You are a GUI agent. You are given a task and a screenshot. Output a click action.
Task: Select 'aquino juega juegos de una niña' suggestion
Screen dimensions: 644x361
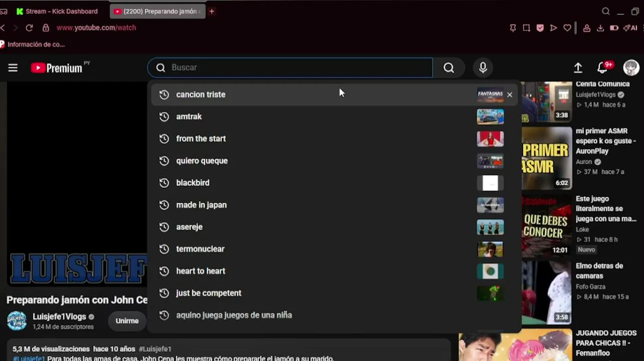coord(335,315)
